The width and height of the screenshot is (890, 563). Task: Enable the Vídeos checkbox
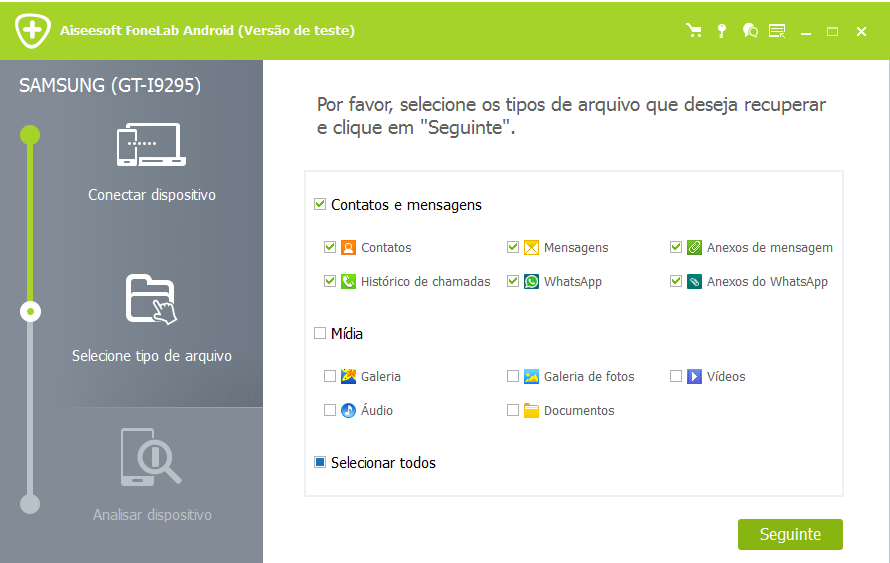(x=676, y=377)
